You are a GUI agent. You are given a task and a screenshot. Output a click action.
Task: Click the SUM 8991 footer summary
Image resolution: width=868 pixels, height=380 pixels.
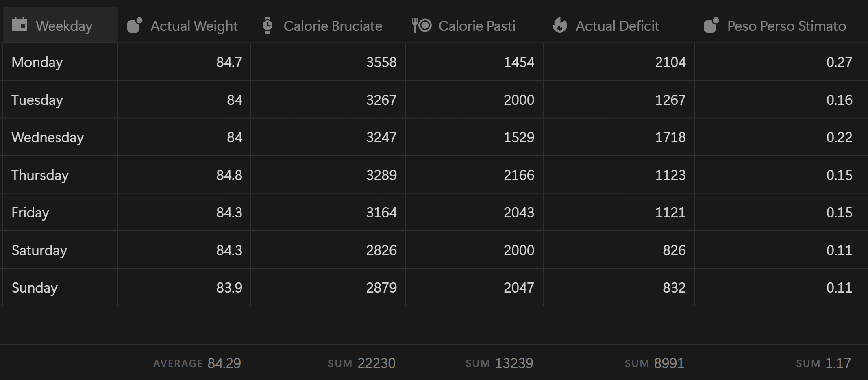coord(655,363)
